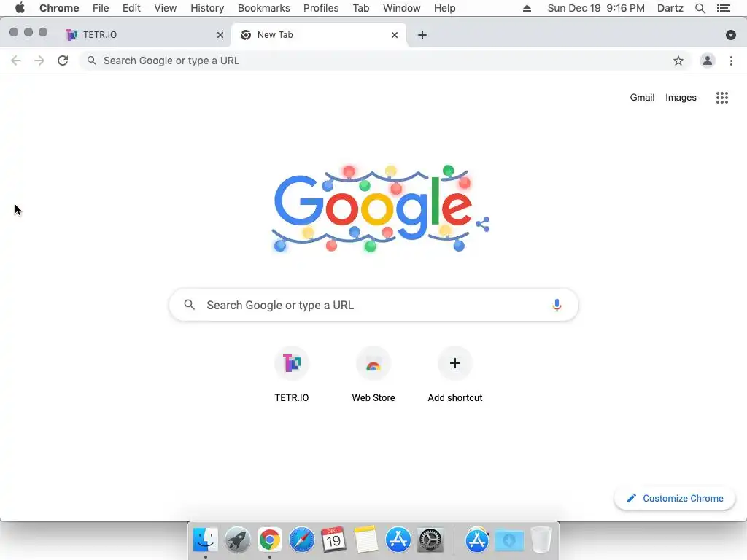Click the Google search box in page
747x560 pixels.
coord(373,305)
